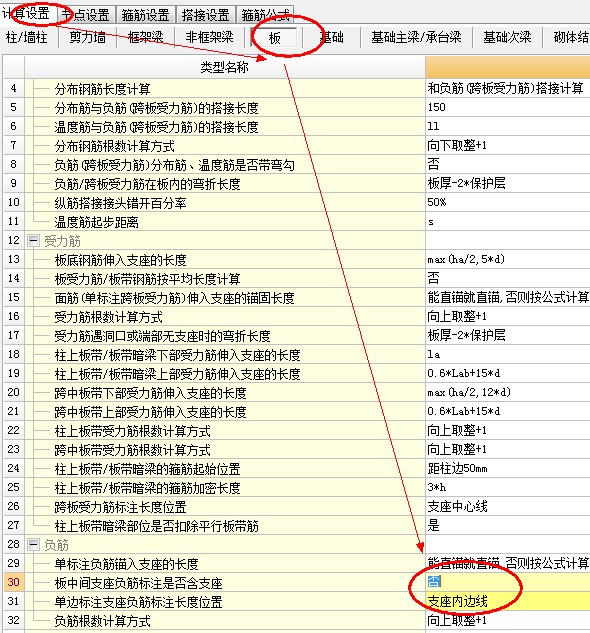Switch to the 节点设置 tab
Screen dimensions: 590x633
click(x=86, y=15)
